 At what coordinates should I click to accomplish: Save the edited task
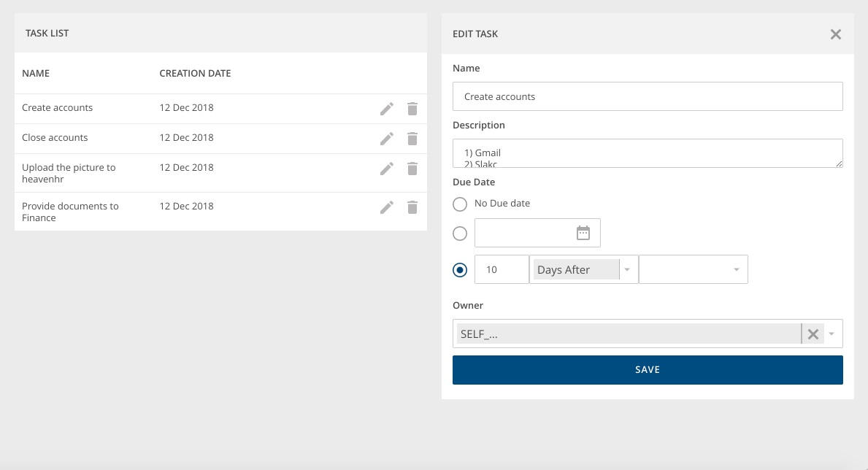click(647, 369)
